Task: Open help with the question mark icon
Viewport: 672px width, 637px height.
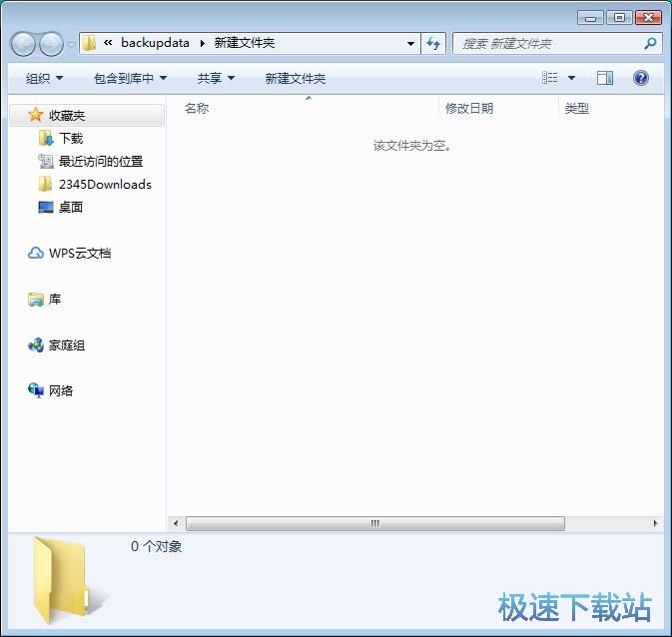Action: (x=641, y=78)
